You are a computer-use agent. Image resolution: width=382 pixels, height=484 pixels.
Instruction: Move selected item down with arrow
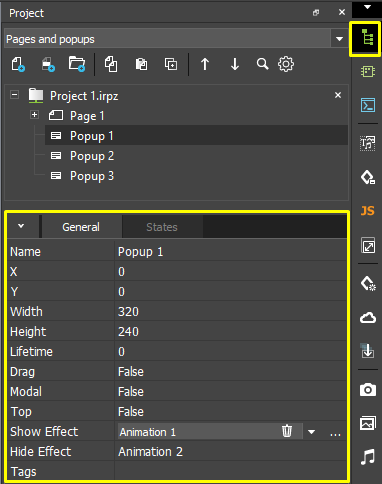(235, 64)
